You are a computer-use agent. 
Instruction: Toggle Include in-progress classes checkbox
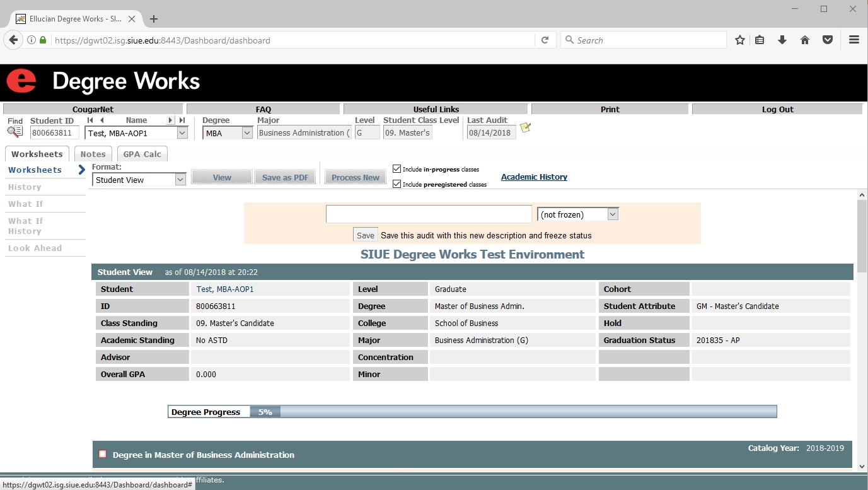396,169
